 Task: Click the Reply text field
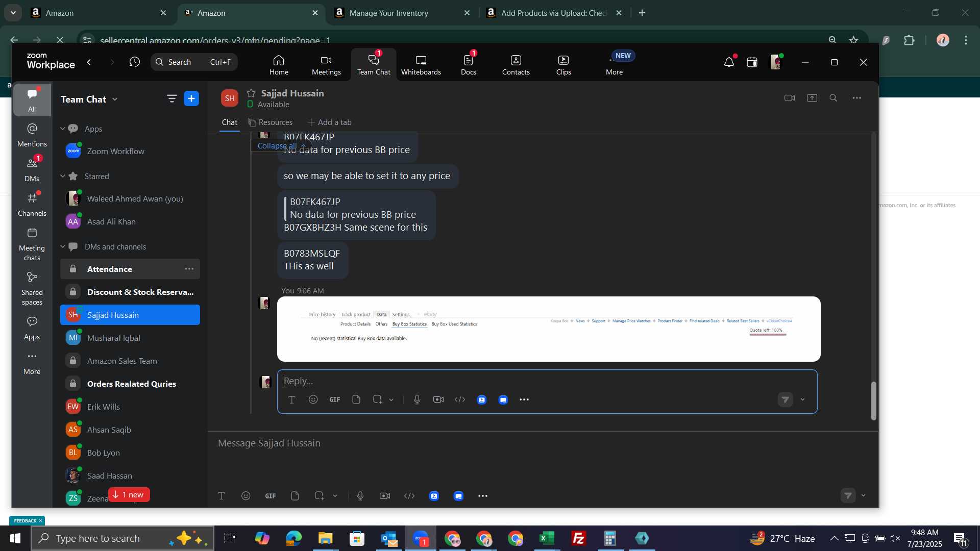[547, 381]
